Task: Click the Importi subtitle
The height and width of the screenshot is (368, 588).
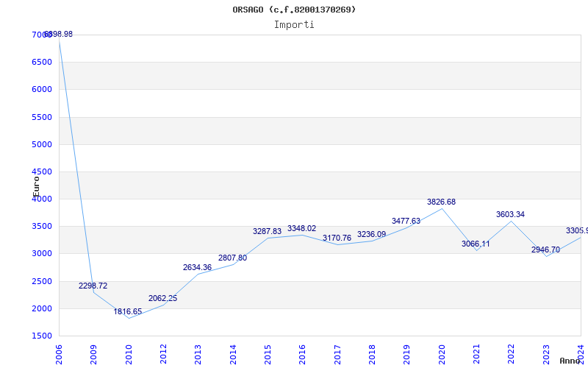Action: pos(294,25)
